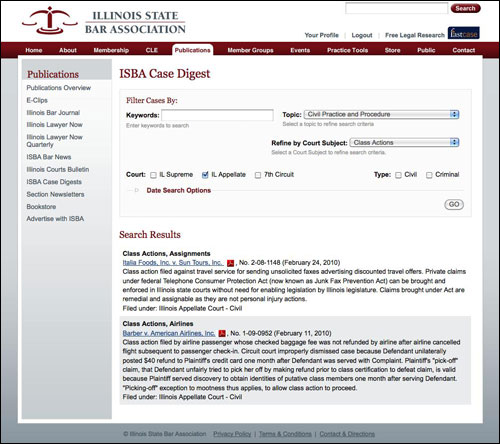Check the IL Supreme court checkbox

coord(153,175)
